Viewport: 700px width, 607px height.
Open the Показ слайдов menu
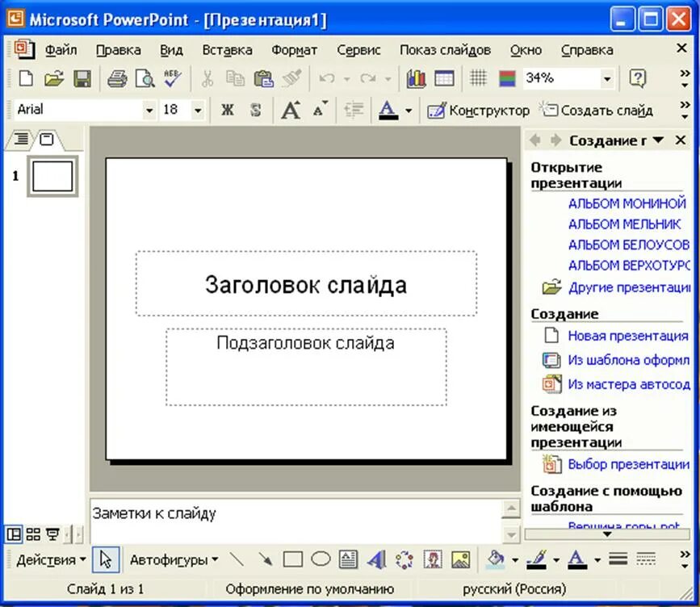point(445,50)
